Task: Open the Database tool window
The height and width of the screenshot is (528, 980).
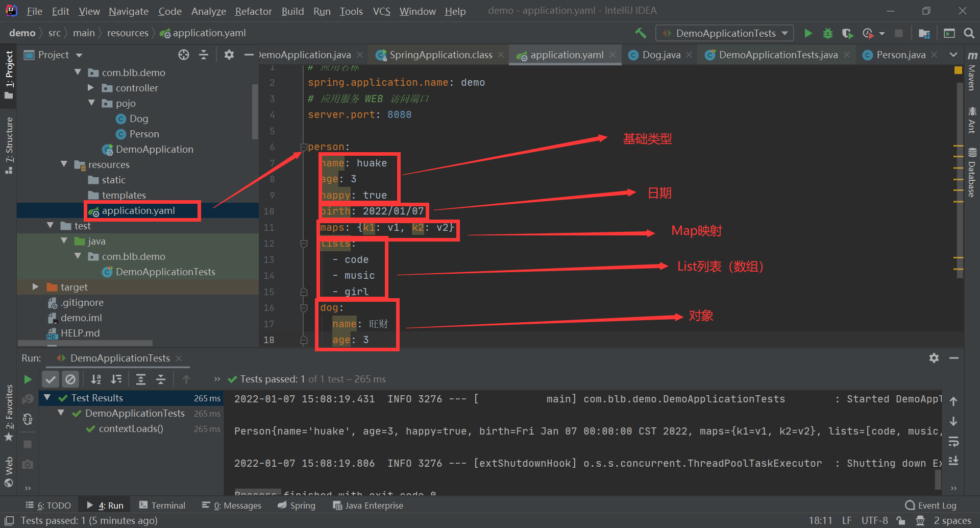Action: click(972, 173)
